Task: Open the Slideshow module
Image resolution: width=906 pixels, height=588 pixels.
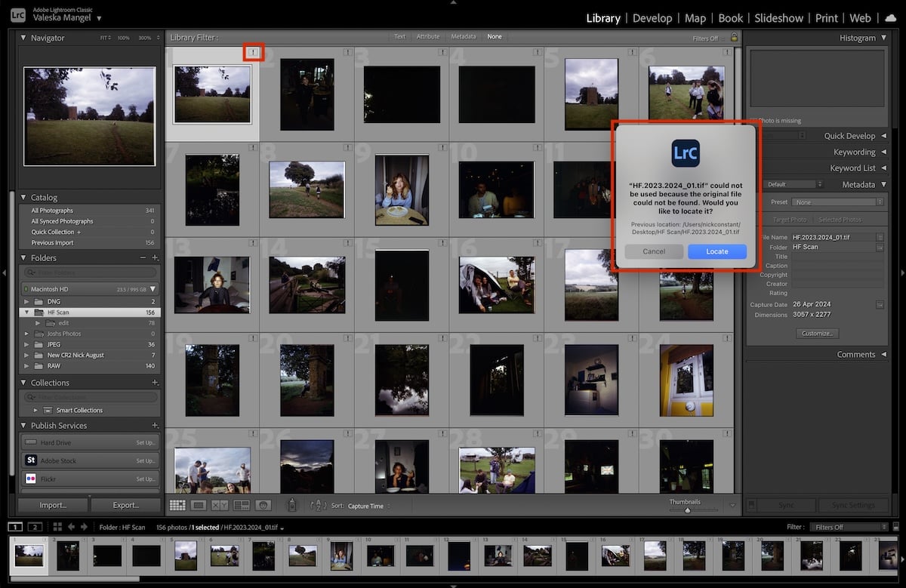Action: [778, 17]
